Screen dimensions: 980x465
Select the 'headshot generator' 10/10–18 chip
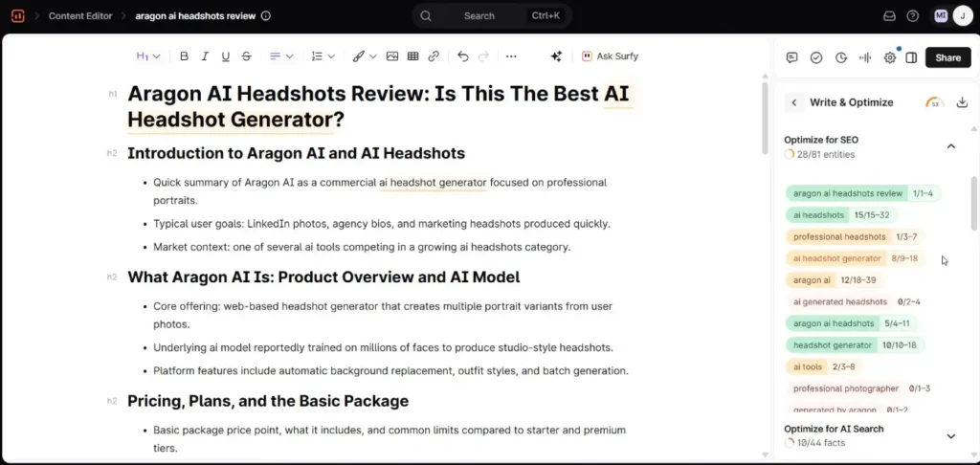(855, 345)
